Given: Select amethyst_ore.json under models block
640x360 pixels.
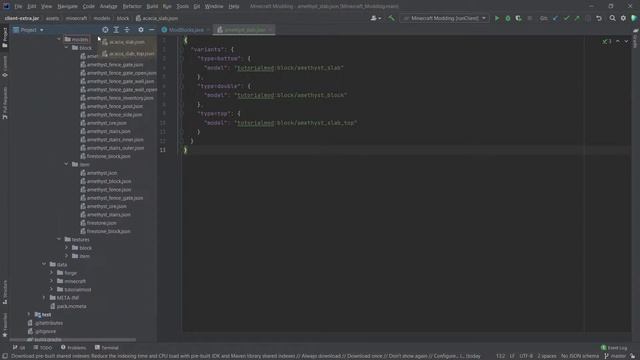Looking at the screenshot, I should [104, 123].
